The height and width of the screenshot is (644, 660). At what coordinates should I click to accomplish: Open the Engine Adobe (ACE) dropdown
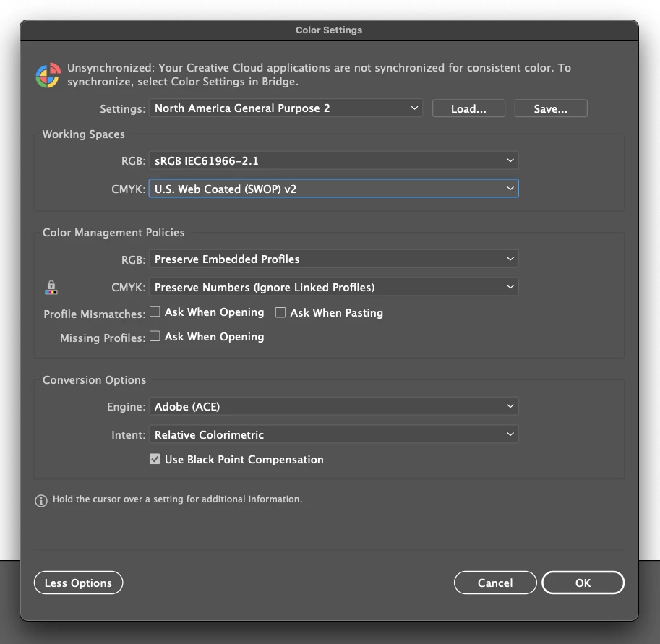point(333,407)
